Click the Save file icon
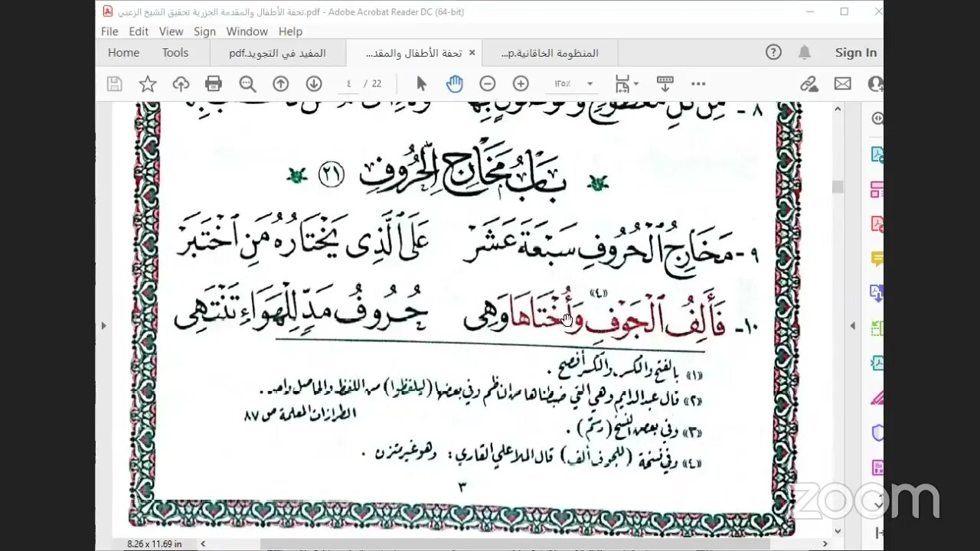 pos(115,84)
